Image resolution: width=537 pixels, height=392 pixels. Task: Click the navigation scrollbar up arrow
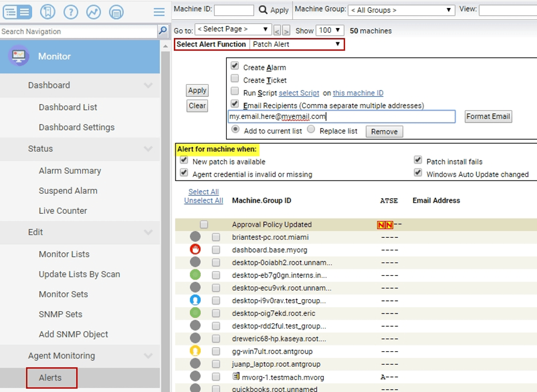pyautogui.click(x=165, y=46)
